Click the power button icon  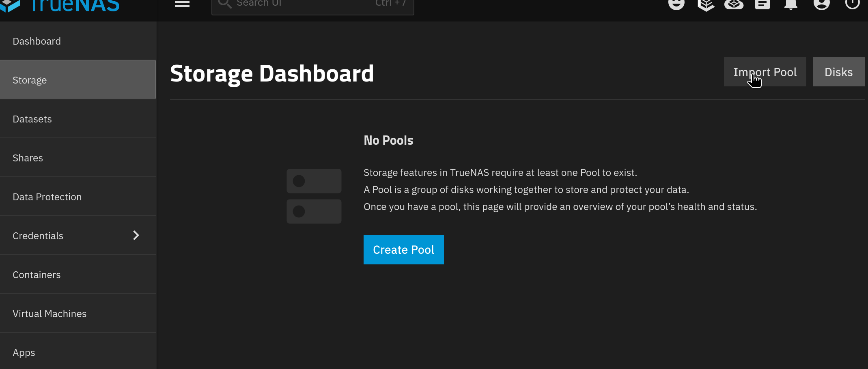pos(853,3)
